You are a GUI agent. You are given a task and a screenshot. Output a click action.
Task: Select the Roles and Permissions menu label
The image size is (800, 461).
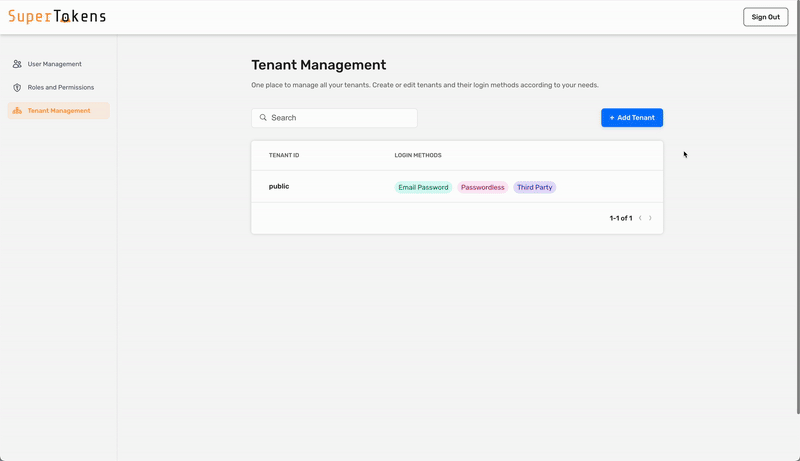tap(60, 87)
